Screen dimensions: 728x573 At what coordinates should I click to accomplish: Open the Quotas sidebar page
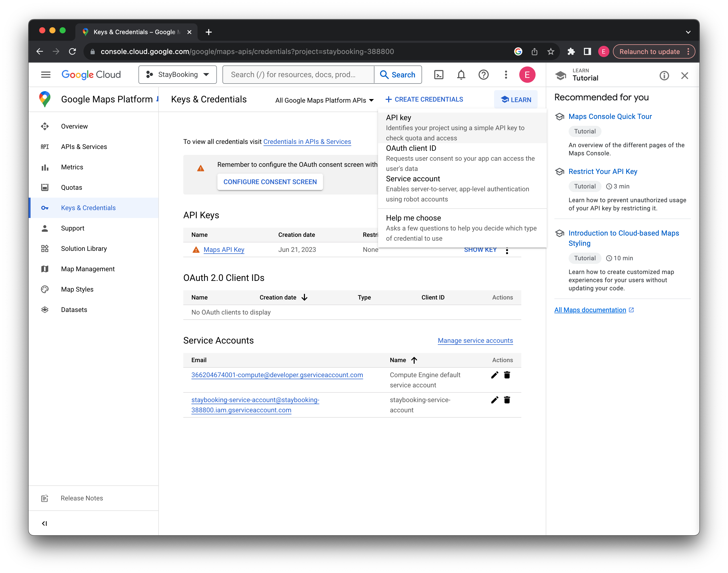click(72, 187)
